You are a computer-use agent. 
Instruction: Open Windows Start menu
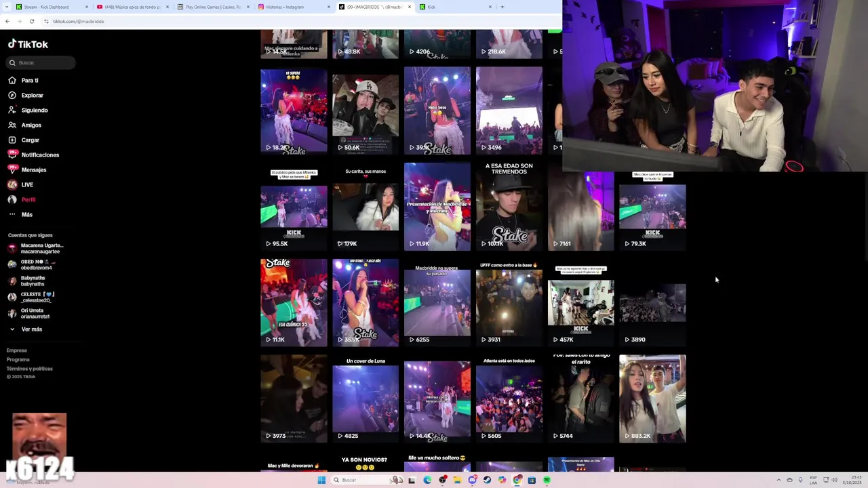coord(321,480)
